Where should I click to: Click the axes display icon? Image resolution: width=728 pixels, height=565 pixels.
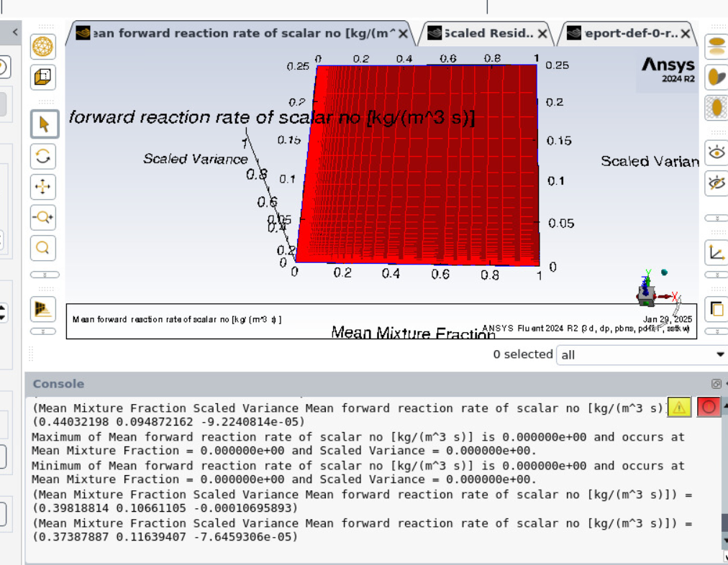[x=717, y=253]
